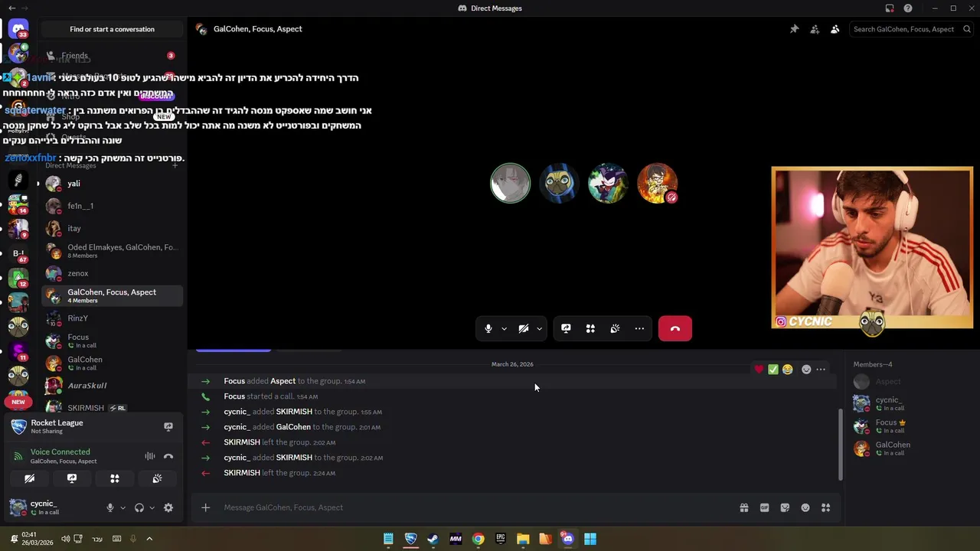980x551 pixels.
Task: Open the gift icon in message bar
Action: coord(743,507)
